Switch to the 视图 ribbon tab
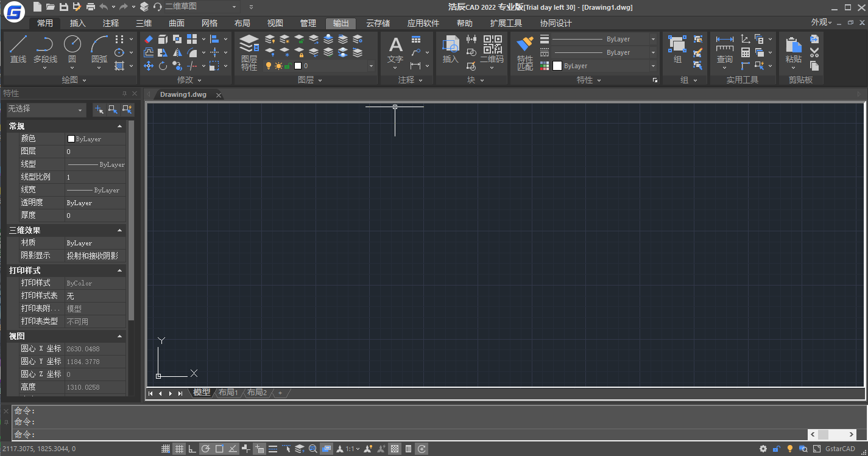Viewport: 868px width, 456px height. coord(275,23)
